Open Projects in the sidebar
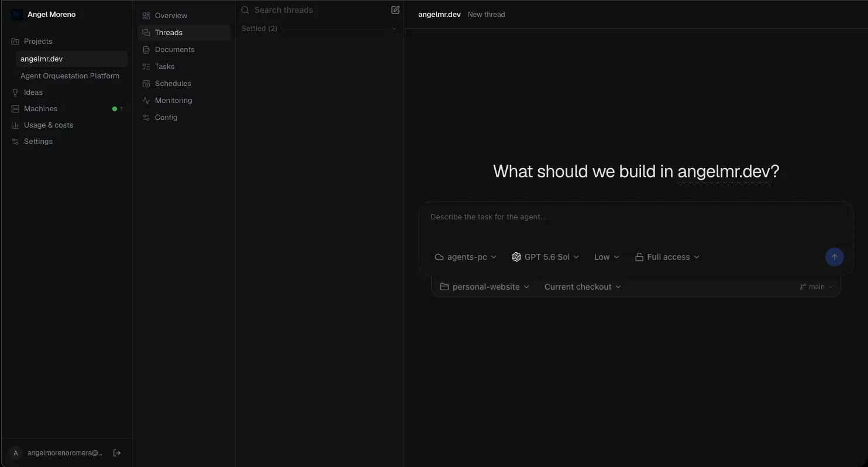Screen dimensions: 868x467 click(67, 42)
